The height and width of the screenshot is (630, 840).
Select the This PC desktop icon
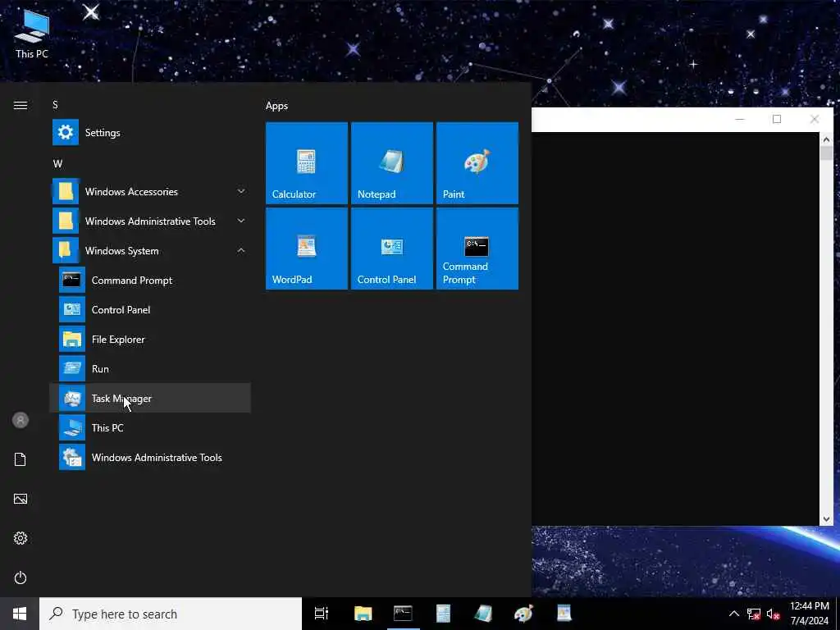[32, 33]
